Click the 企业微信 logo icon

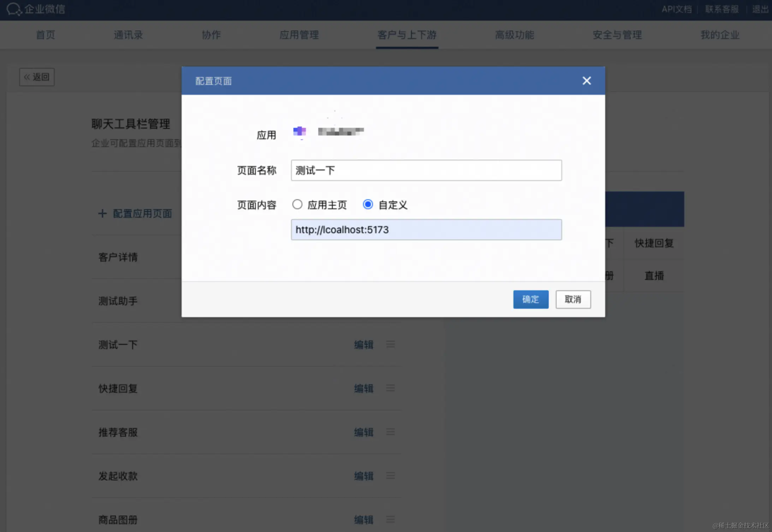pyautogui.click(x=14, y=9)
